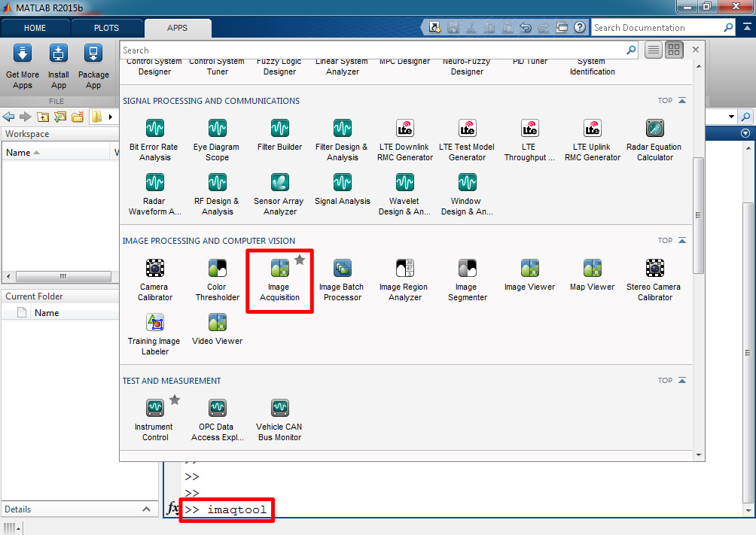Screen dimensions: 756x535
Task: Launch the Color Thresholder app
Action: click(x=217, y=280)
